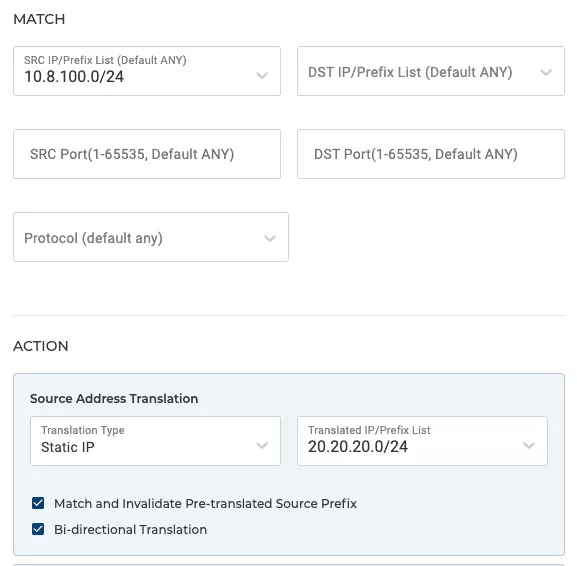577x566 pixels.
Task: Open the Protocol (default any) dropdown
Action: click(x=151, y=237)
